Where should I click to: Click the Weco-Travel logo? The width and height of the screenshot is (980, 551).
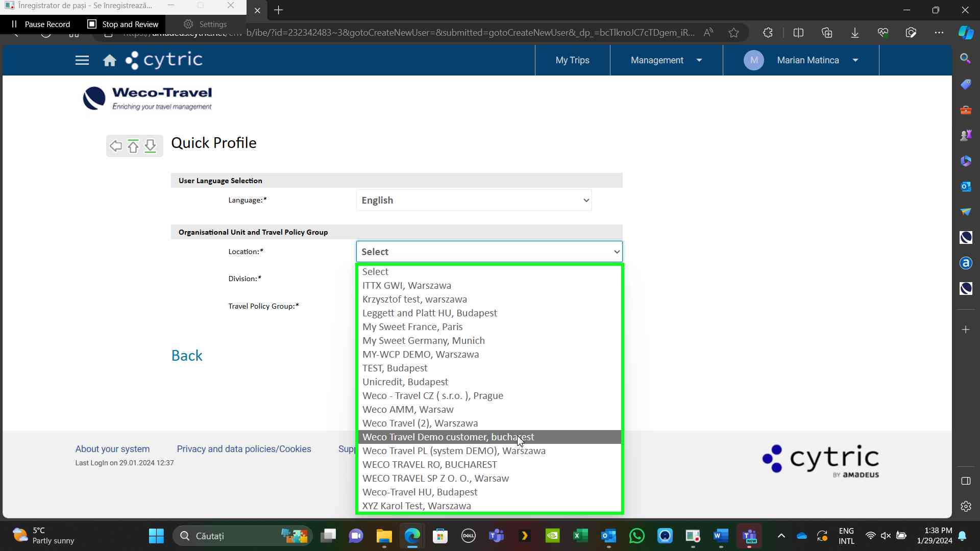(148, 98)
